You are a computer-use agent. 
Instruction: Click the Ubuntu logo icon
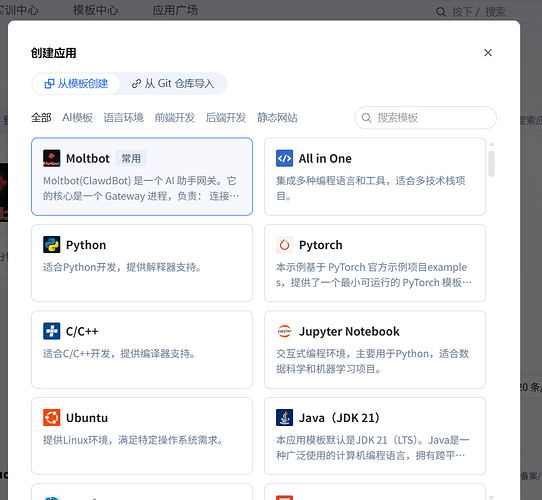click(x=52, y=417)
